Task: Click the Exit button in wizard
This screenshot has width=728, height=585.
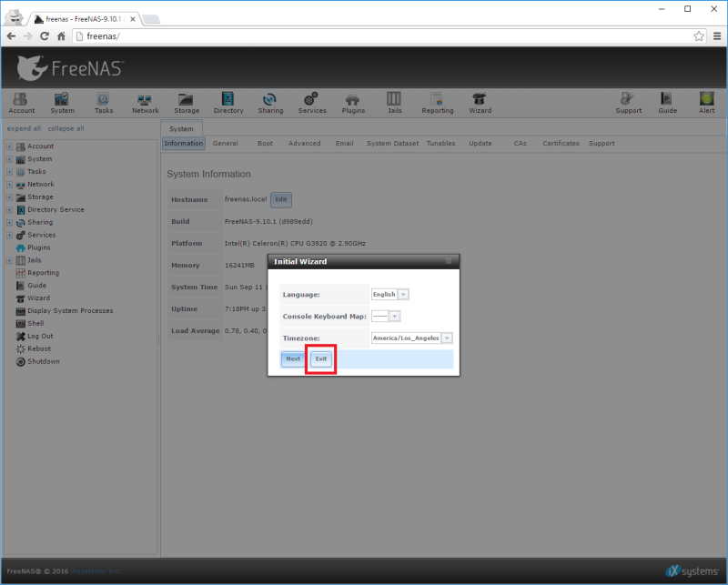Action: click(321, 359)
